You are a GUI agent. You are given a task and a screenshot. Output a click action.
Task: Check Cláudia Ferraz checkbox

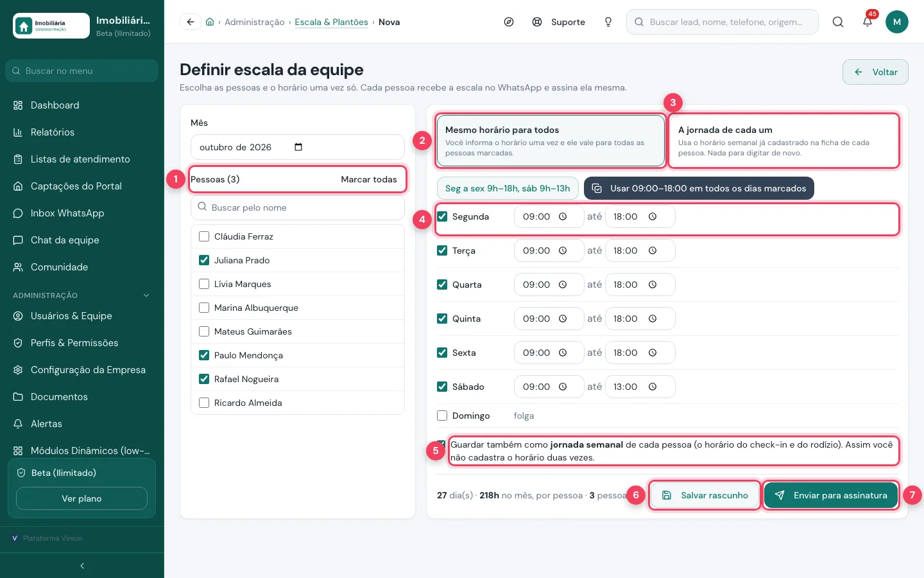coord(204,236)
